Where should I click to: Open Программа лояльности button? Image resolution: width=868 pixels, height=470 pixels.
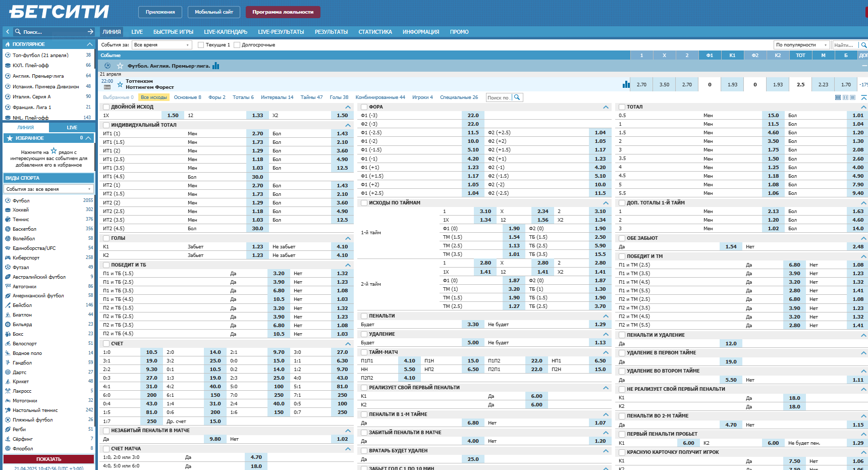click(x=283, y=12)
